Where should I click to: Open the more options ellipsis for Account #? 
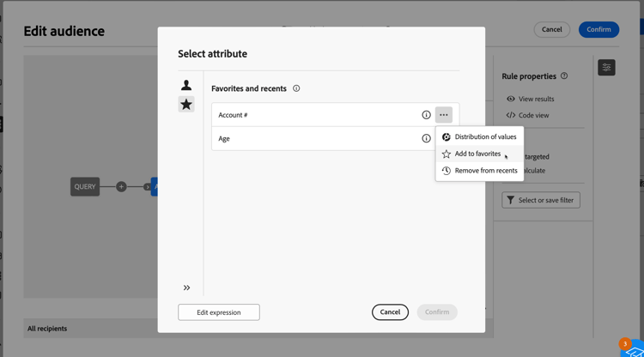coord(444,115)
